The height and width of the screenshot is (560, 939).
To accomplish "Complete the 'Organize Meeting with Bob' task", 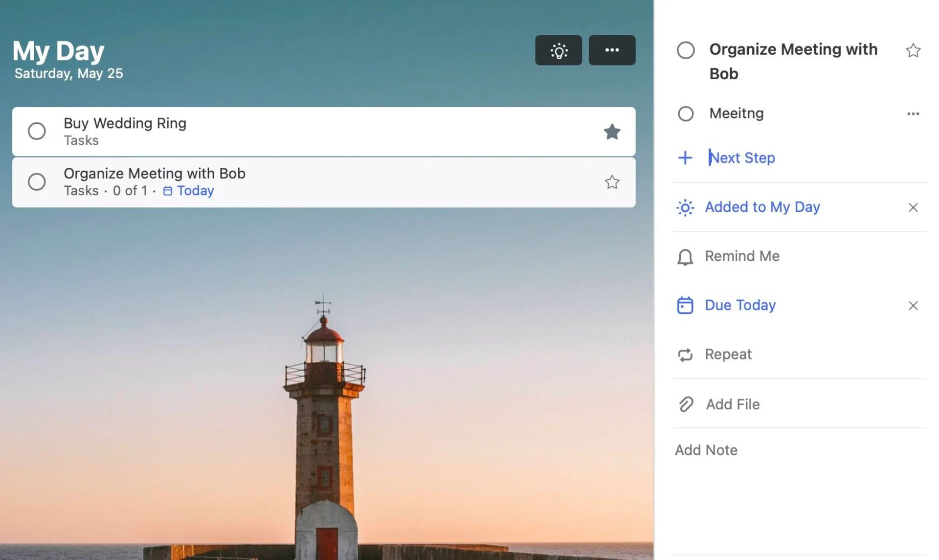I will pos(37,181).
